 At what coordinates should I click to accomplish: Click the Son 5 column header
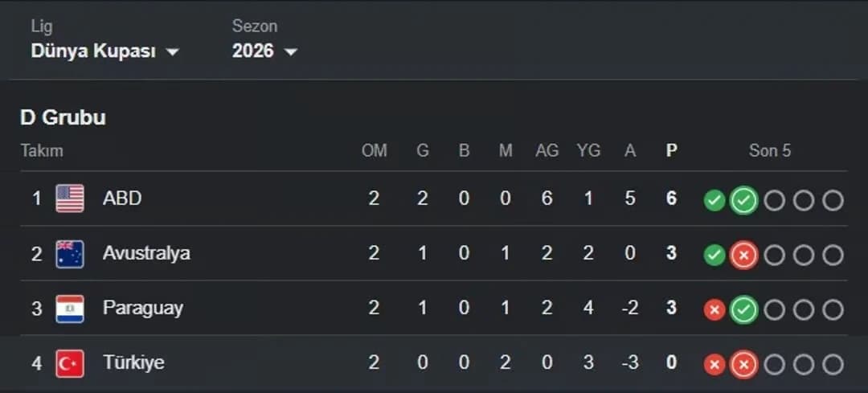[x=770, y=150]
